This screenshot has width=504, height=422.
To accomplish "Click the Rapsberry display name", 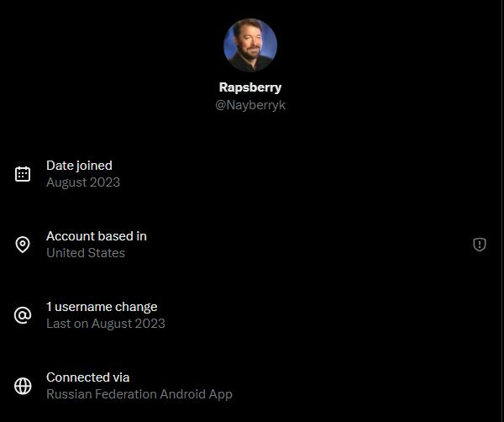I will [x=250, y=87].
